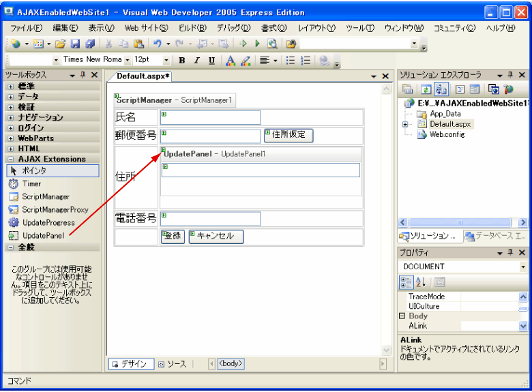Screen dimensions: 532x392
Task: Click the 住所仮定 button on the form
Action: pos(289,135)
